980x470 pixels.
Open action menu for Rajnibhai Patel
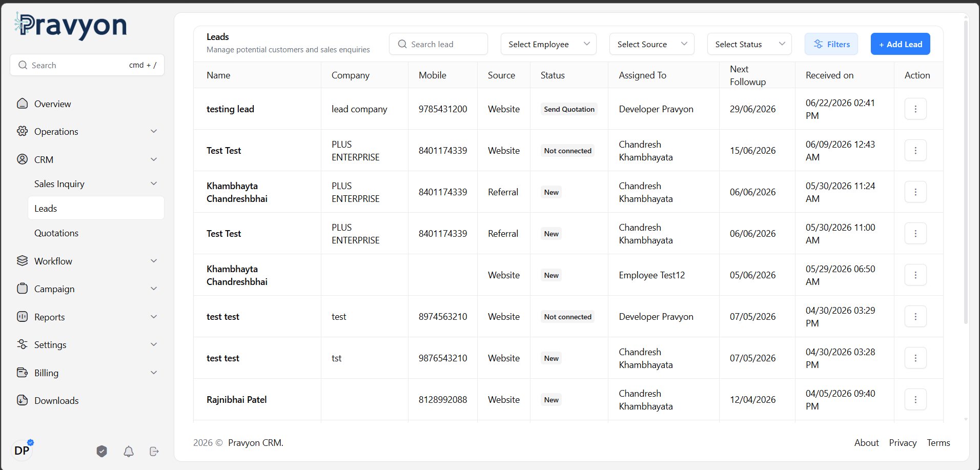coord(915,399)
